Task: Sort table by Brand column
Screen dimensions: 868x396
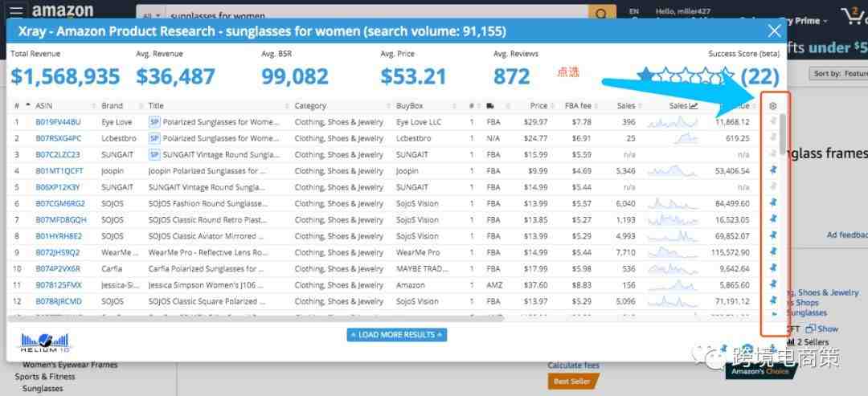Action: coord(112,106)
